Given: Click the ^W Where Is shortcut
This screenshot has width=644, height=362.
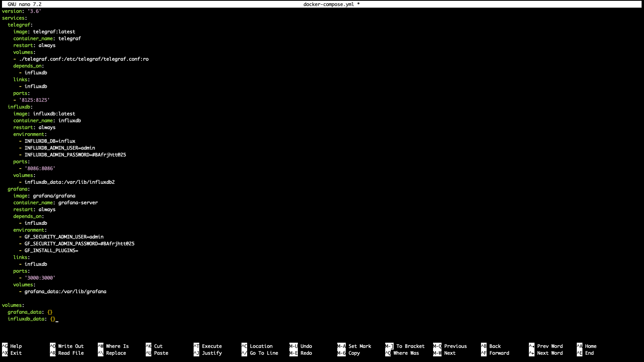Looking at the screenshot, I should (114, 346).
